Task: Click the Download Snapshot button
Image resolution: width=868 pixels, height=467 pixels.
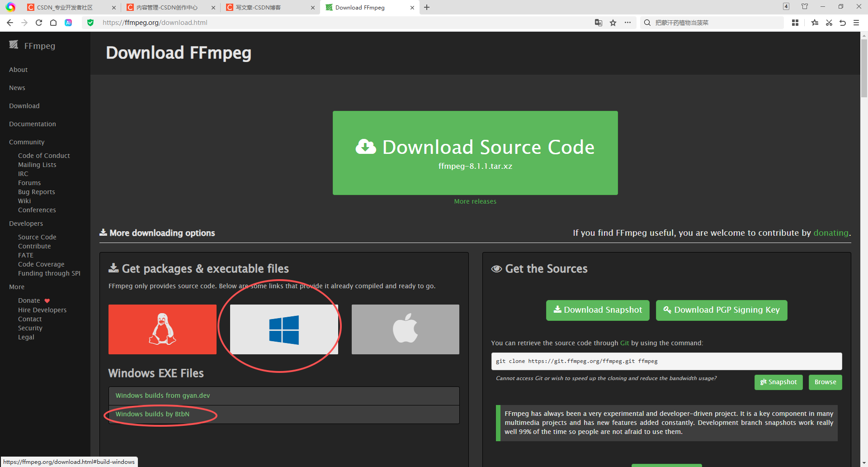Action: [x=598, y=310]
